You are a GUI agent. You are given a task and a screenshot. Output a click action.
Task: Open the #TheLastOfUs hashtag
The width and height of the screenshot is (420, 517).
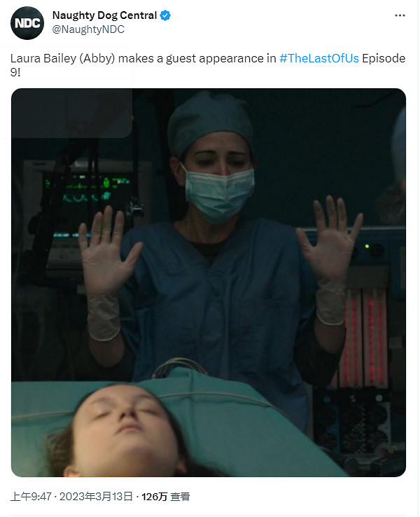click(x=319, y=58)
